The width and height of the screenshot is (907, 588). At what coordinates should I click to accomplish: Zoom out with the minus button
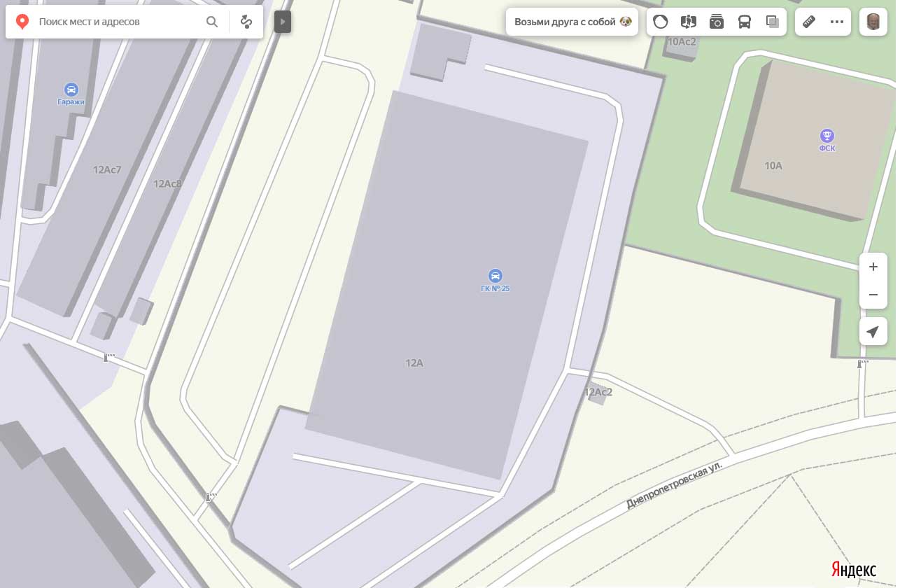click(873, 295)
